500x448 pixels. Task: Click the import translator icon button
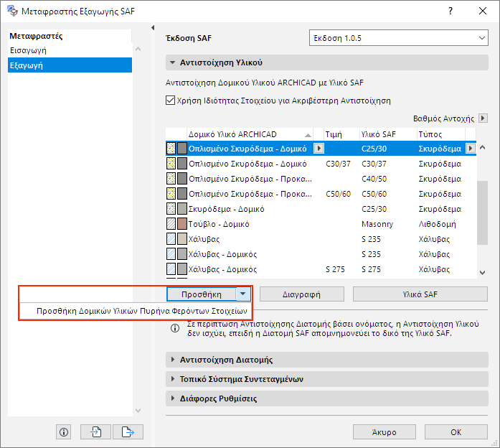95,432
